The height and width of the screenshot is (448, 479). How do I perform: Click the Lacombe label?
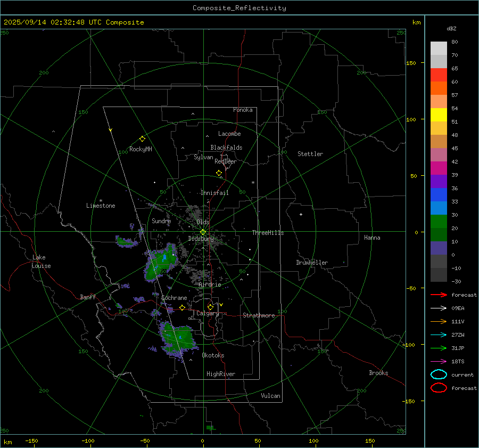pos(229,134)
